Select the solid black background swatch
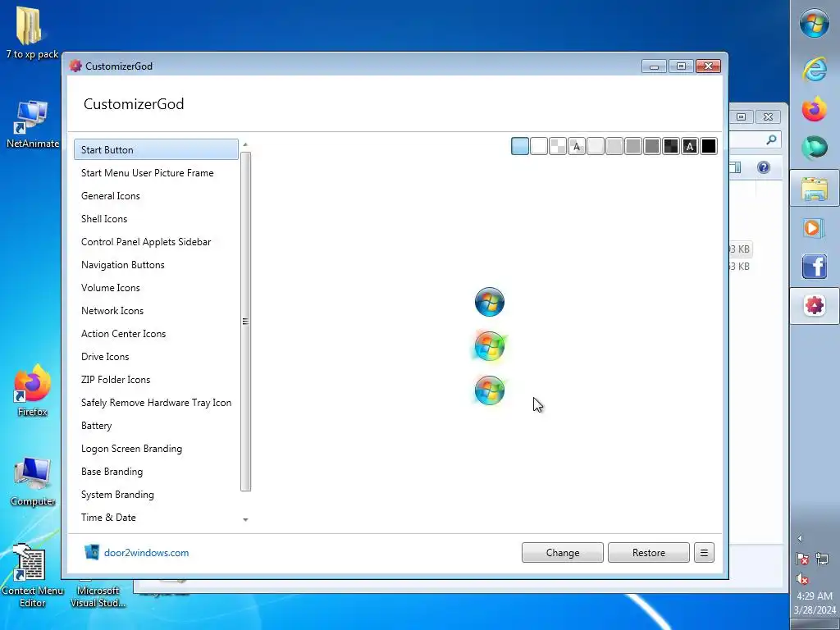The width and height of the screenshot is (840, 630). point(708,146)
